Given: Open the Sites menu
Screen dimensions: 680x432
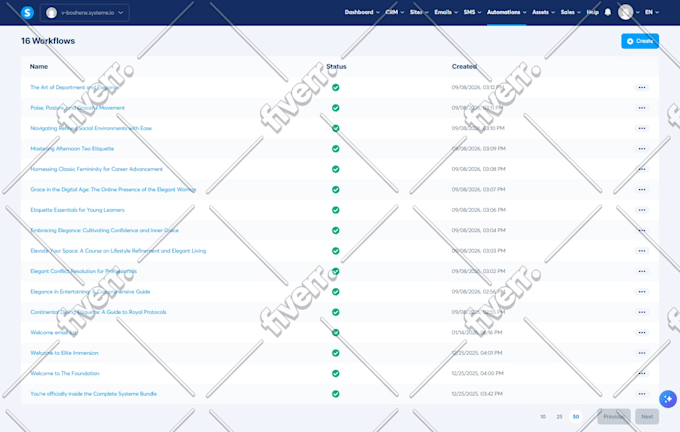Looking at the screenshot, I should click(419, 12).
